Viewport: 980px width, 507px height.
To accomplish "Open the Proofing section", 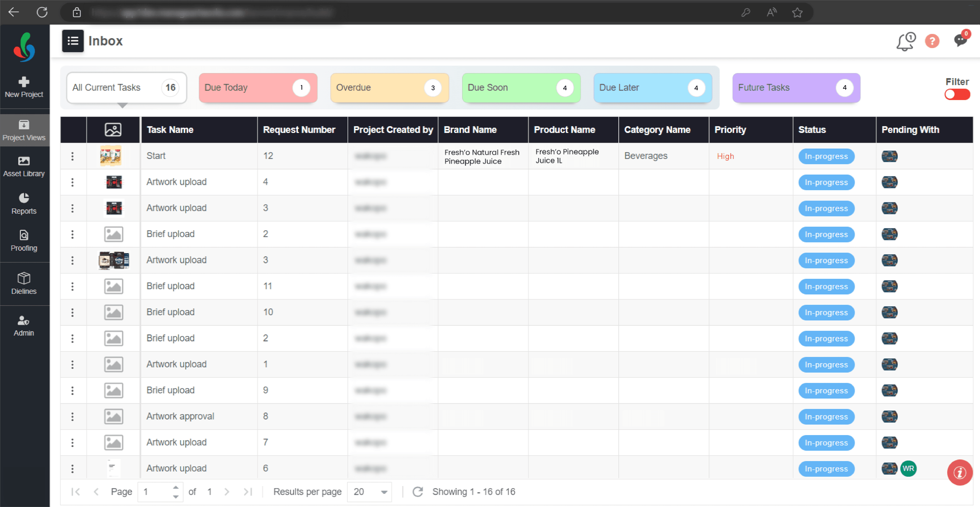I will [24, 241].
